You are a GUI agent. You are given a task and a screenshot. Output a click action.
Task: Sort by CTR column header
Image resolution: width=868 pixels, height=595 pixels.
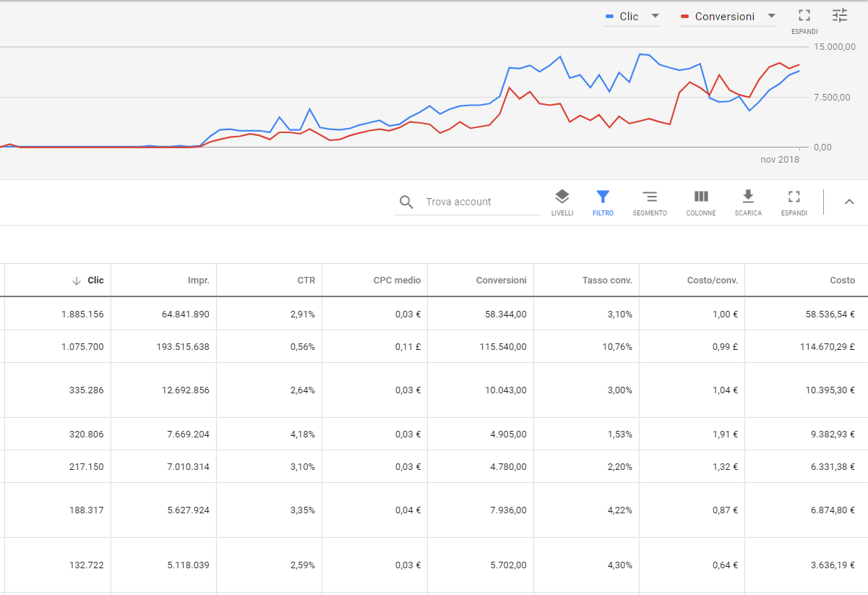pos(306,281)
